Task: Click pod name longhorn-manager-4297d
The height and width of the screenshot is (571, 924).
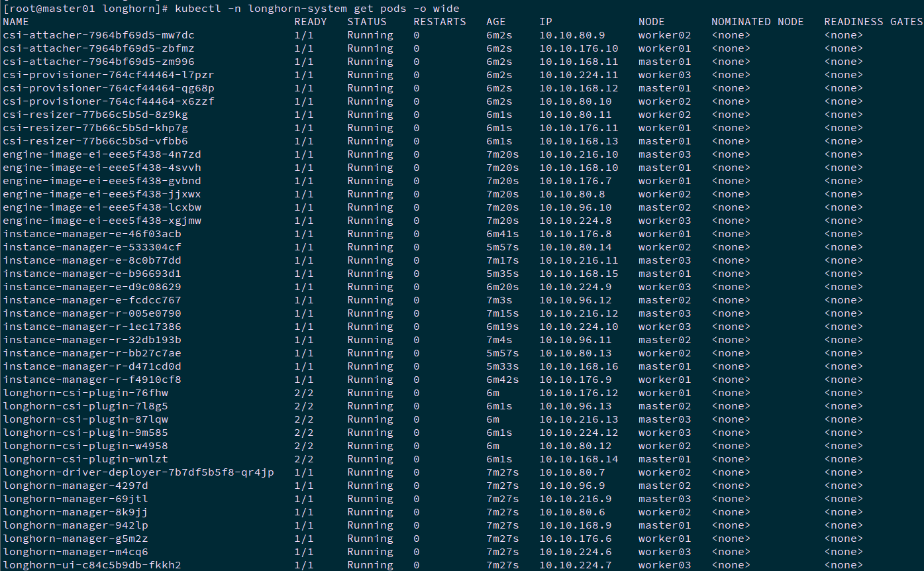Action: [x=76, y=486]
